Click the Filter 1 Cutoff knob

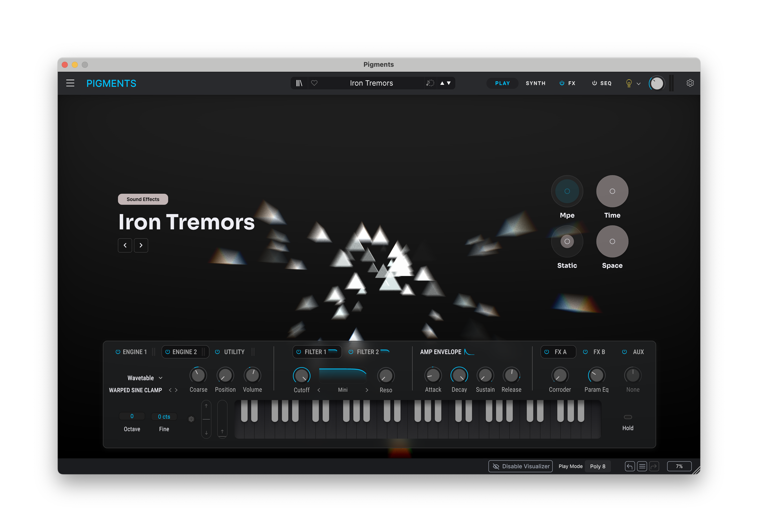point(301,376)
